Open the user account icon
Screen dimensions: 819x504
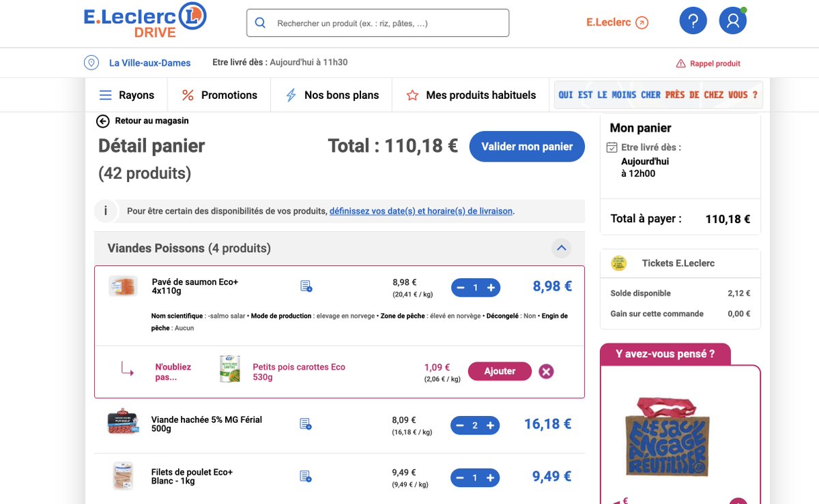point(732,22)
